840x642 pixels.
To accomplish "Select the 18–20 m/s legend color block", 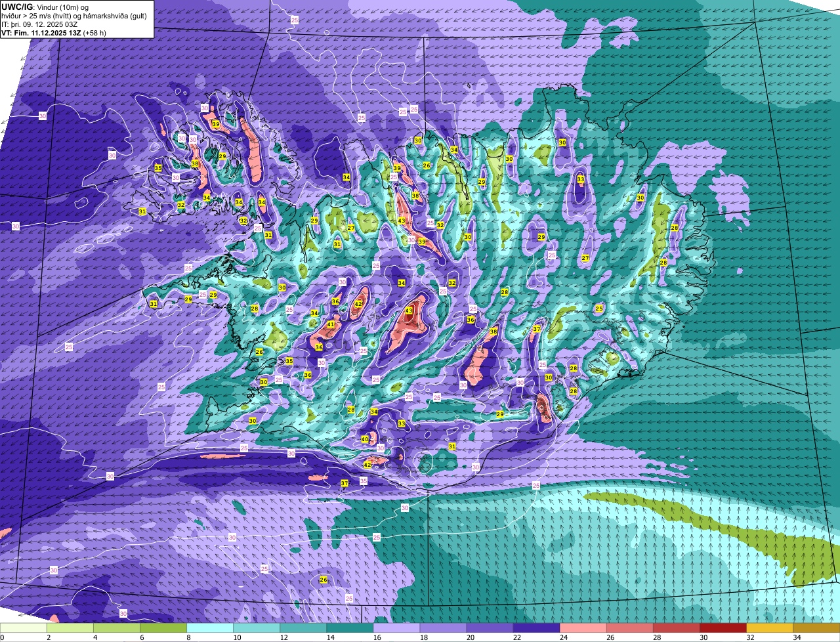I will 443,628.
